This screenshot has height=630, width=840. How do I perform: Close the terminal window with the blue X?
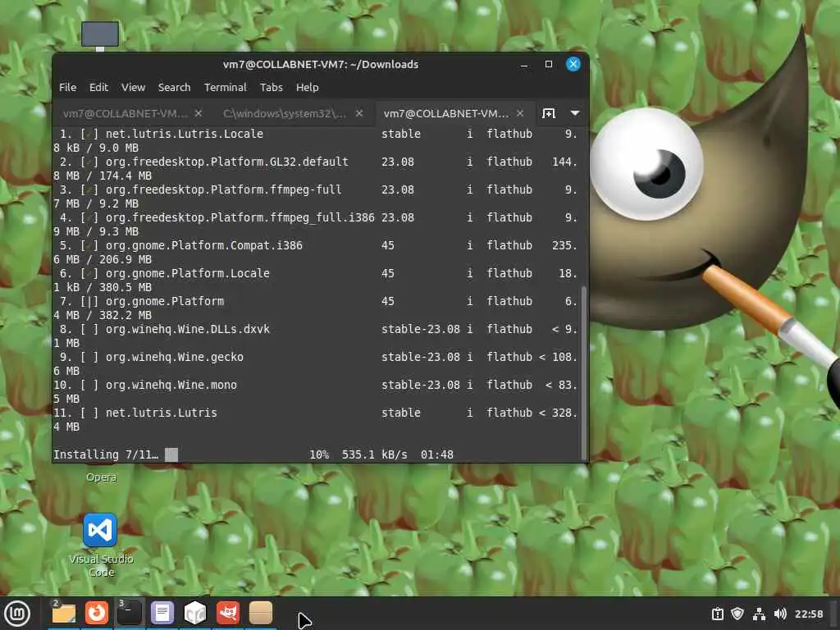(573, 64)
